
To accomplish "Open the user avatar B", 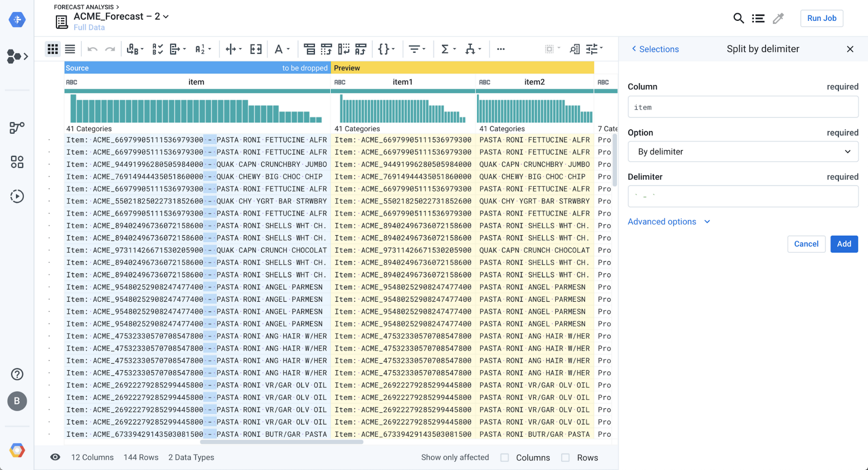I will coord(17,401).
